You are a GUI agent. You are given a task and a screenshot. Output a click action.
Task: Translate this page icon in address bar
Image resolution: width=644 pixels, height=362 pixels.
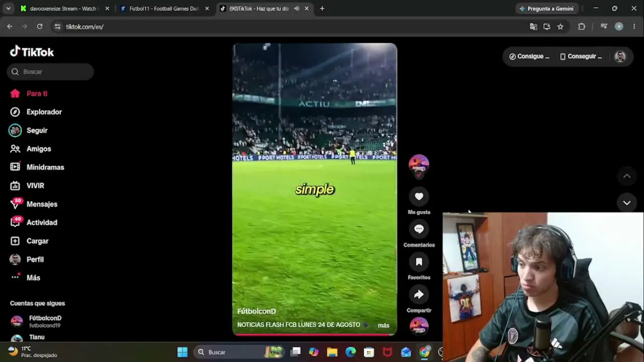click(x=533, y=27)
